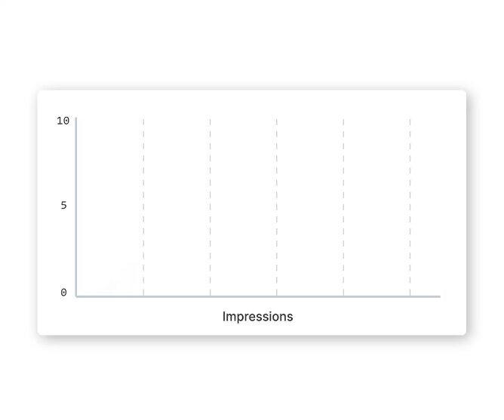This screenshot has width=504, height=420.
Task: Click the solid horizontal x-axis baseline
Action: pyautogui.click(x=258, y=296)
